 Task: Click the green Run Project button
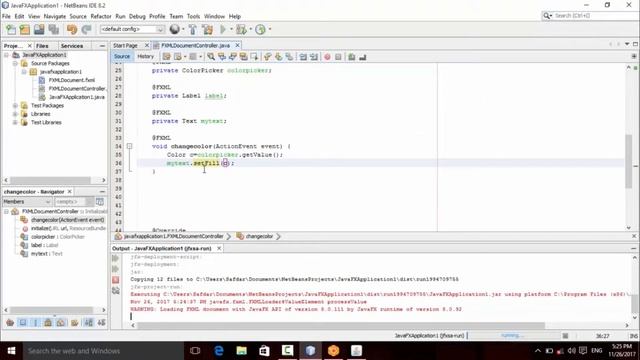223,29
